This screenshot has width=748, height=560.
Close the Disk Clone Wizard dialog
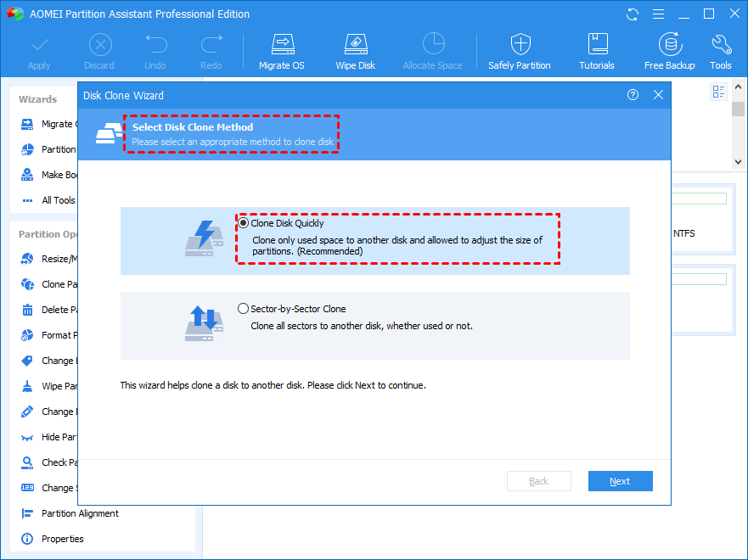click(x=658, y=95)
